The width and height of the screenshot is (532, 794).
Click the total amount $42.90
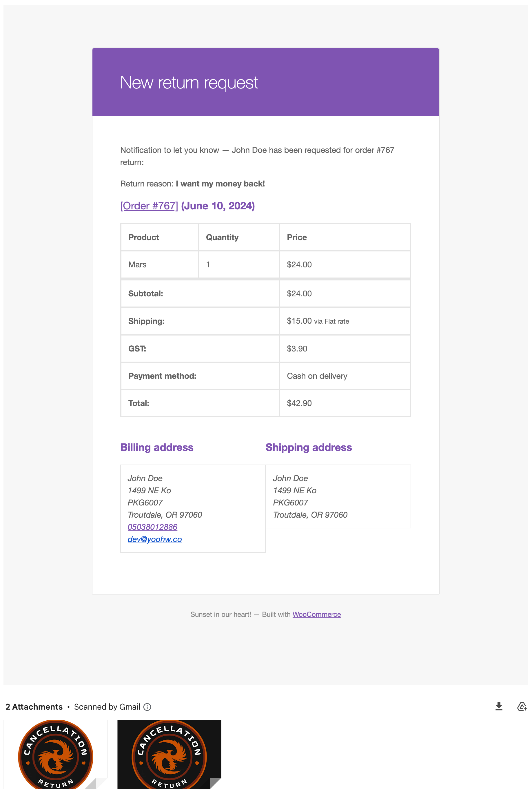click(299, 403)
